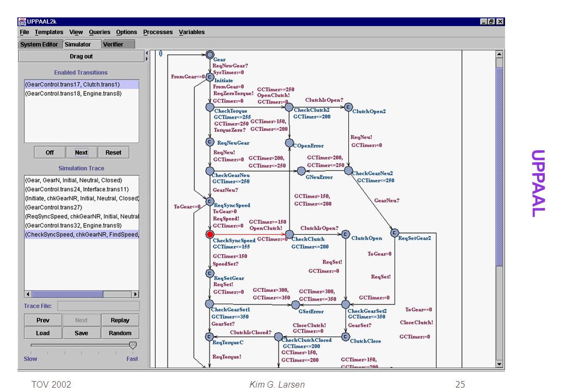
Task: Click the CheckGearSet2 location node
Action: pos(346,304)
